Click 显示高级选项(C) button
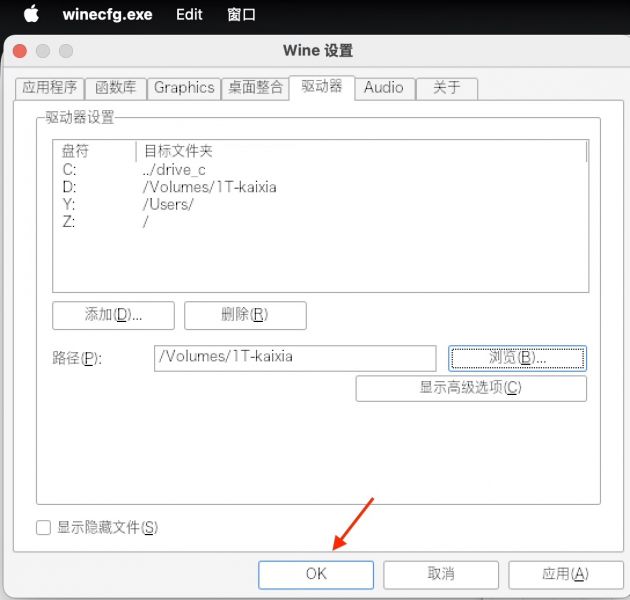 471,388
